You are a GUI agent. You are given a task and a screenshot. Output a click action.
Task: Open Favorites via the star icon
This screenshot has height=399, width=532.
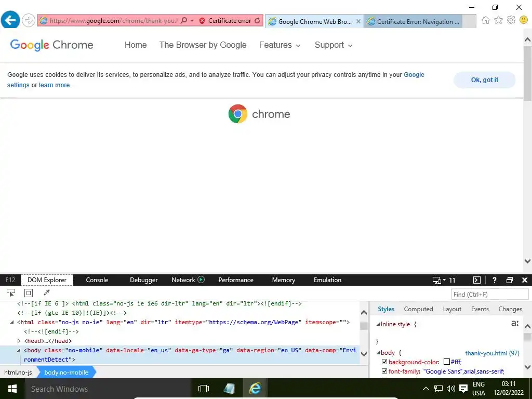498,20
